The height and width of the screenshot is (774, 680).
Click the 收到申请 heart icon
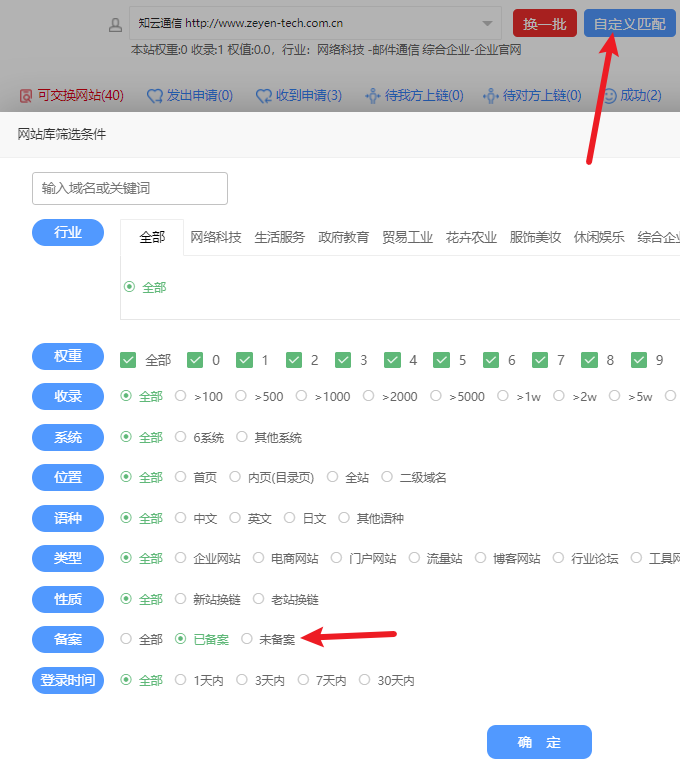click(264, 96)
